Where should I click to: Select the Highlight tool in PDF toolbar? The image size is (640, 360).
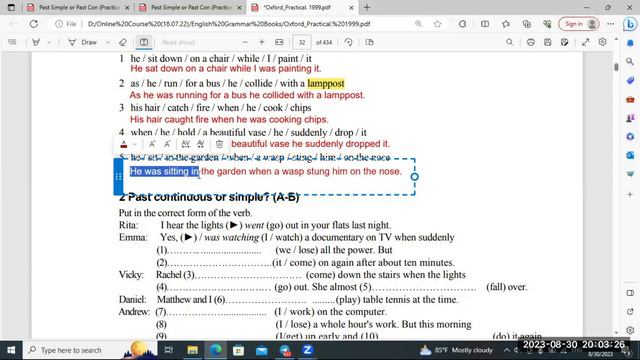[36, 42]
